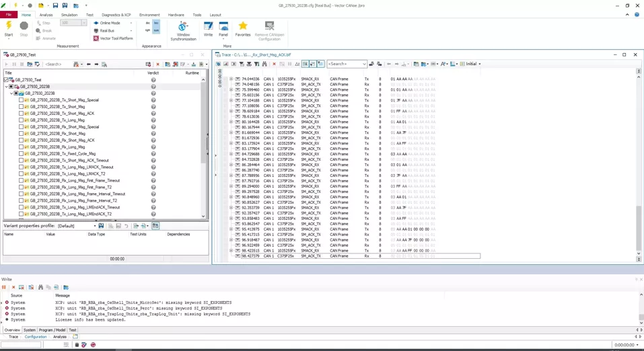
Task: Click the funnel filter icon in Trace toolbar
Action: pyautogui.click(x=256, y=64)
